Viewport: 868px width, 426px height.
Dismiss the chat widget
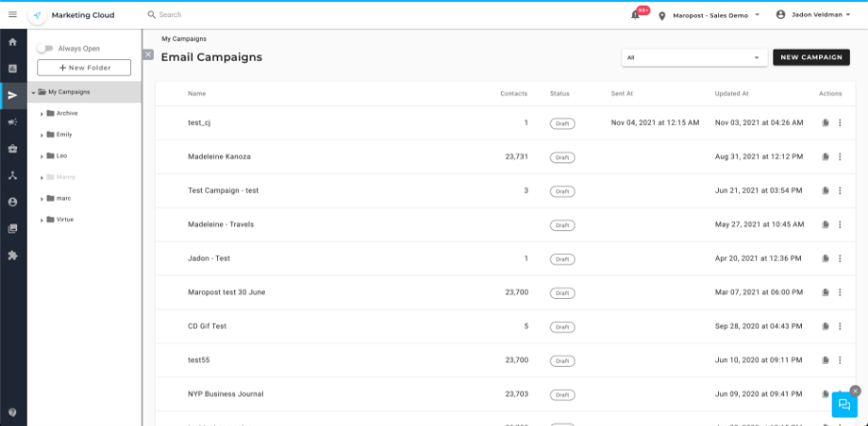point(856,390)
